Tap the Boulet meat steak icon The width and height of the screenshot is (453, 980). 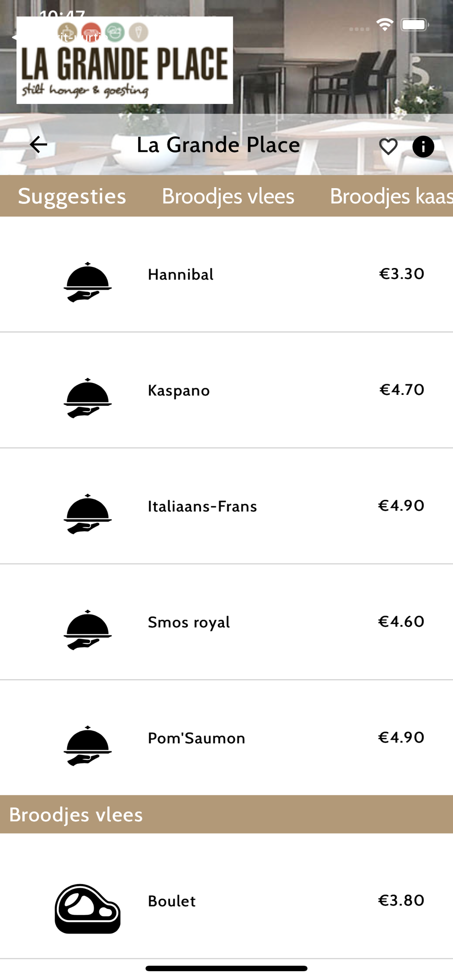point(88,909)
